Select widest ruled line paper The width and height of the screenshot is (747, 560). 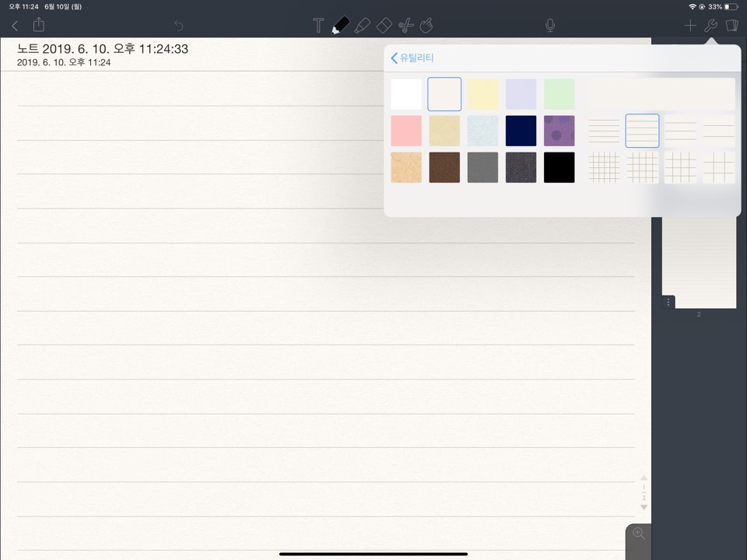point(719,131)
